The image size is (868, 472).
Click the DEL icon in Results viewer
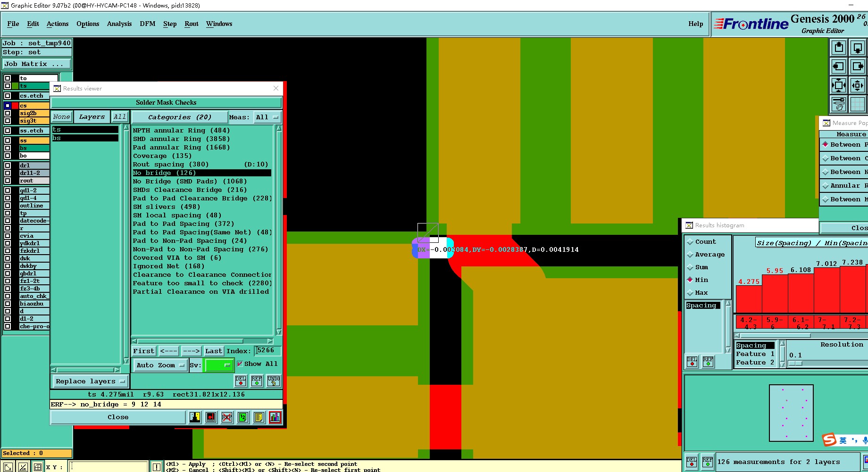click(241, 381)
